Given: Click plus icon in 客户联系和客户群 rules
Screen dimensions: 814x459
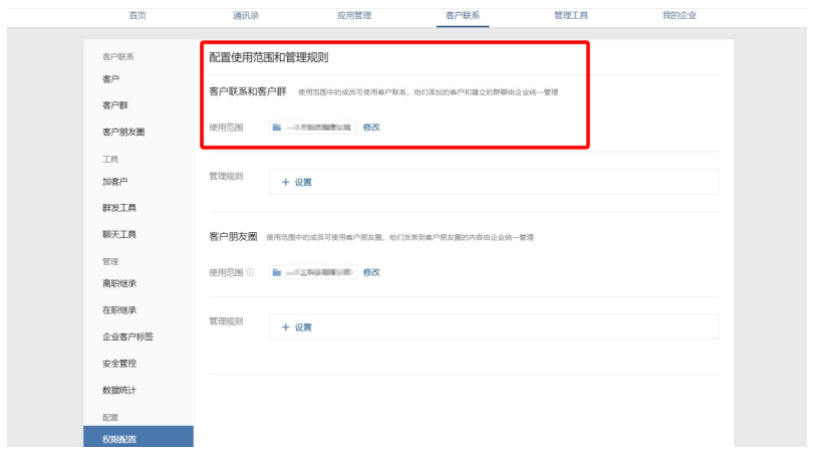Looking at the screenshot, I should point(286,182).
